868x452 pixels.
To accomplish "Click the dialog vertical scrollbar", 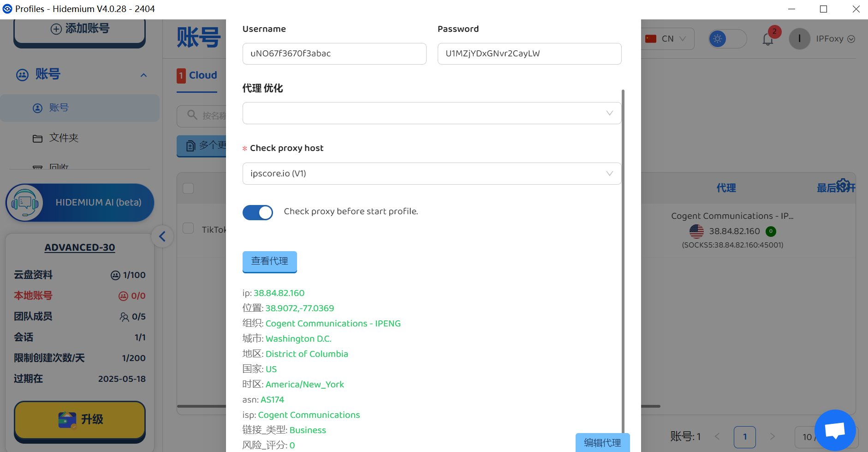I will (623, 261).
